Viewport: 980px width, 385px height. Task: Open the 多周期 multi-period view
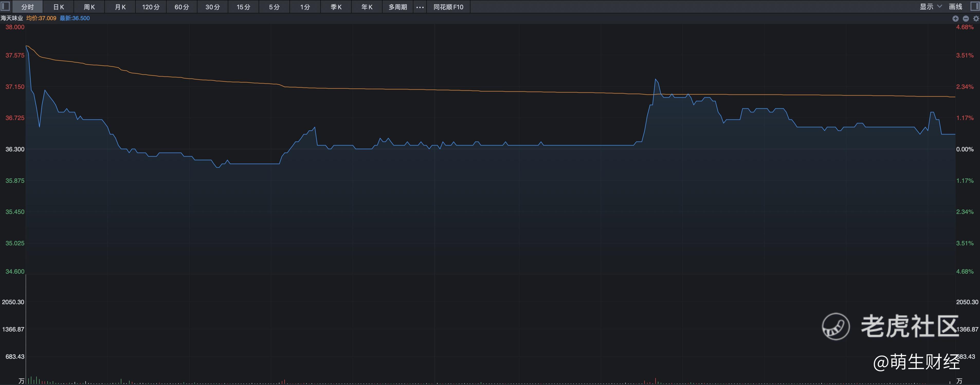(x=397, y=7)
